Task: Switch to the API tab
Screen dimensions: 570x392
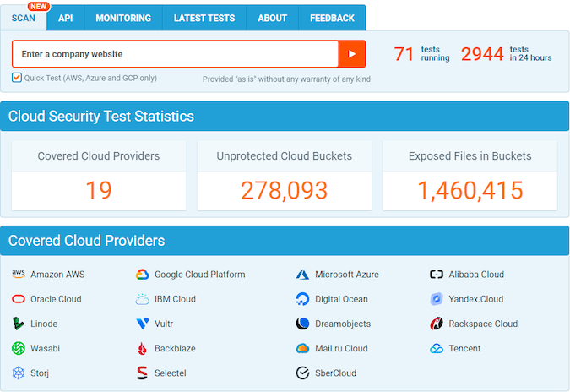Action: coord(65,18)
